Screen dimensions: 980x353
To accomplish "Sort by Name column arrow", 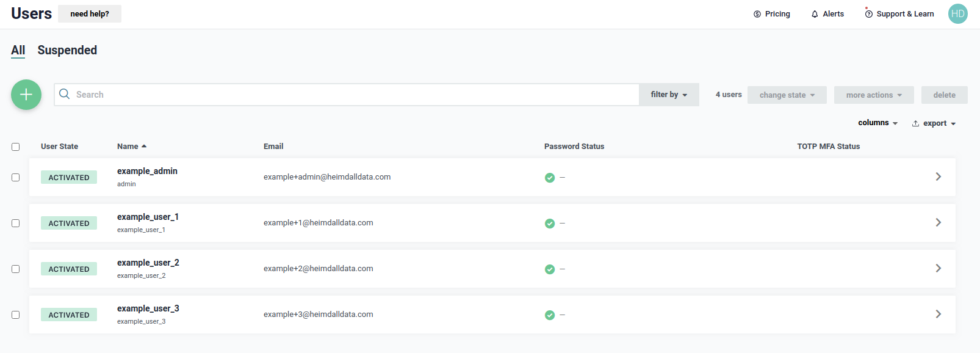I will click(144, 147).
